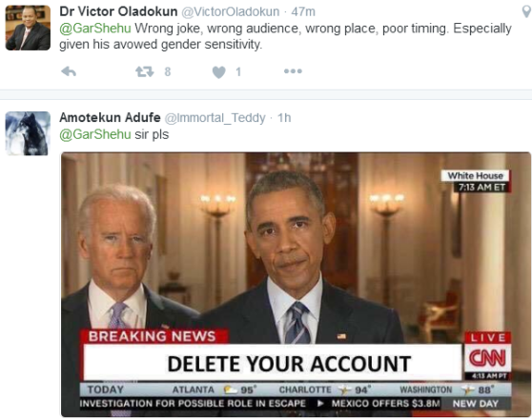Open the retweet count of 8
Image resolution: width=532 pixels, height=419 pixels.
click(168, 71)
